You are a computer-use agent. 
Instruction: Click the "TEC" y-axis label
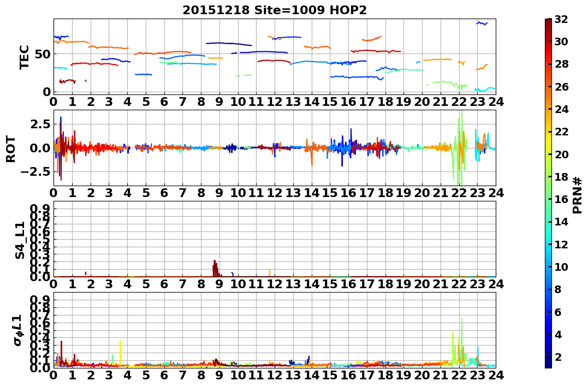24,57
